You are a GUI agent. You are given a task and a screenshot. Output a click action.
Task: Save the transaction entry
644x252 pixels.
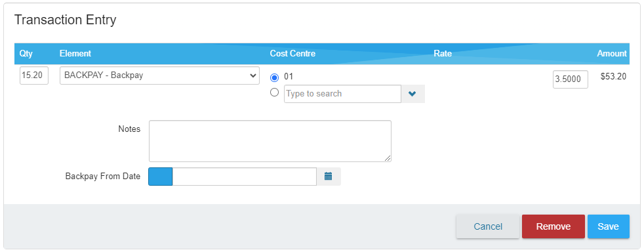609,226
